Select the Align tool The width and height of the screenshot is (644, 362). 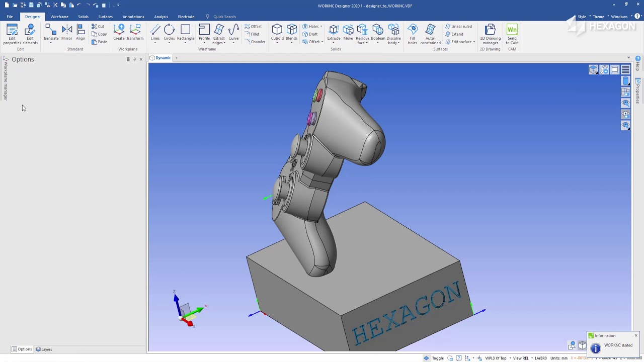pyautogui.click(x=80, y=33)
